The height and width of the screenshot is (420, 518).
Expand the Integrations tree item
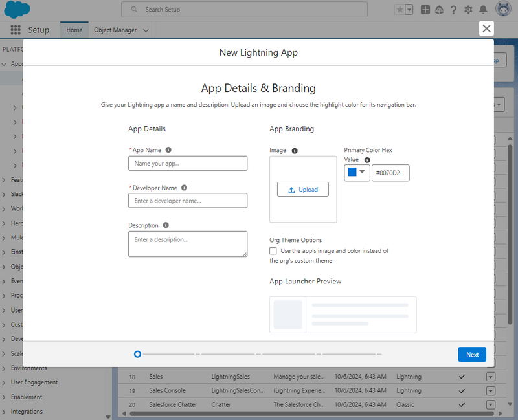click(x=4, y=412)
